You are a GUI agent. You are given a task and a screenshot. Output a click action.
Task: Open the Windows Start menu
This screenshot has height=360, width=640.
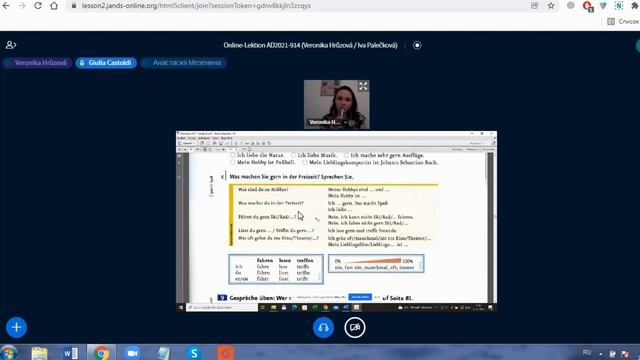[9, 353]
